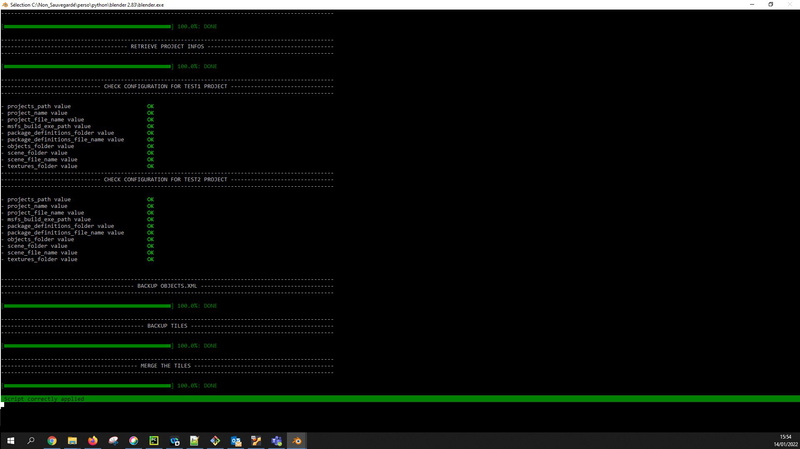Open Windows search from the taskbar
800x449 pixels.
pos(30,440)
